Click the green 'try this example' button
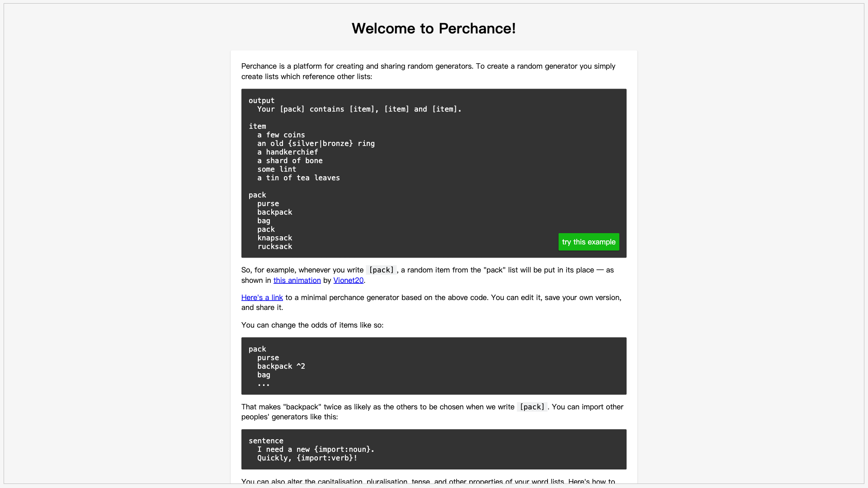 (x=589, y=242)
